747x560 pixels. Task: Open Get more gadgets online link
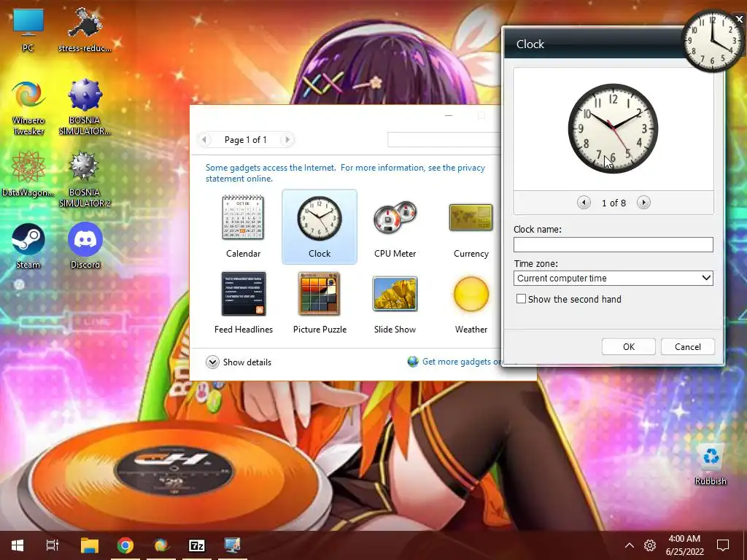coord(462,362)
